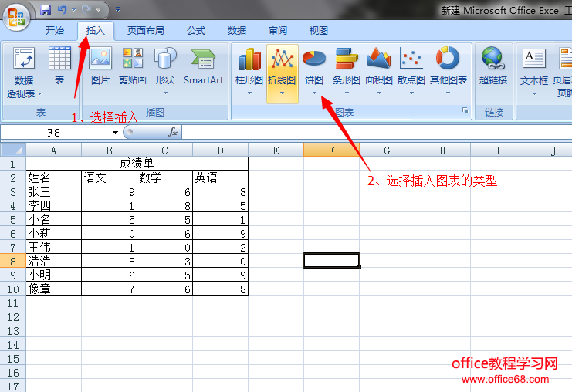The image size is (572, 392).
Task: Click the Office button logo
Action: [16, 17]
